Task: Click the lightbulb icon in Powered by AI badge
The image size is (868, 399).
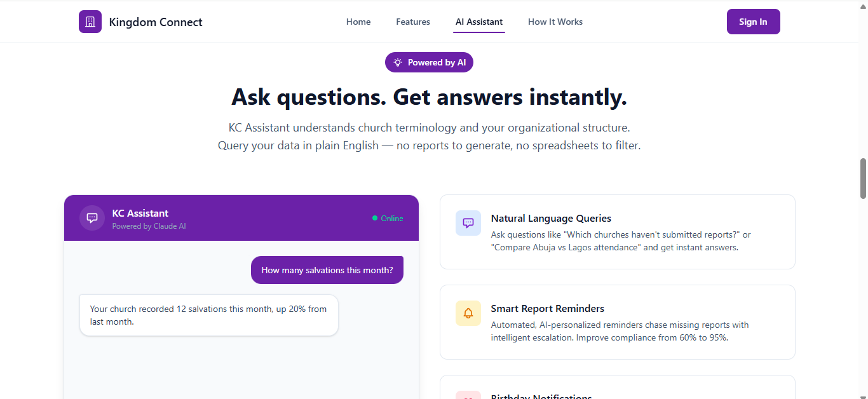Action: point(398,62)
